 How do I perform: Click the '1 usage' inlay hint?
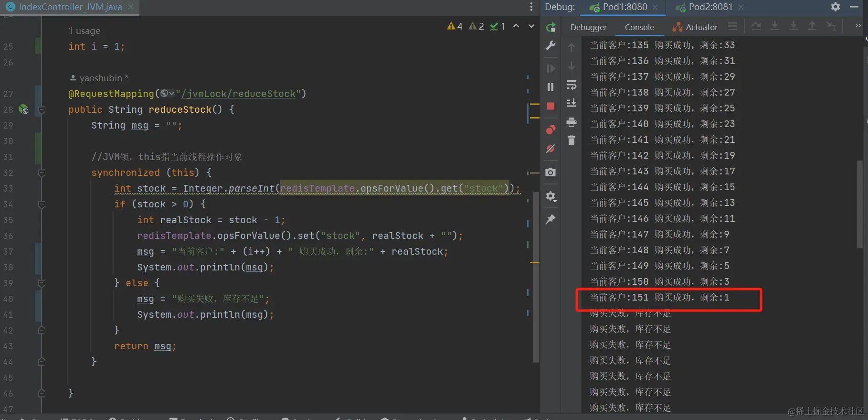pyautogui.click(x=84, y=31)
